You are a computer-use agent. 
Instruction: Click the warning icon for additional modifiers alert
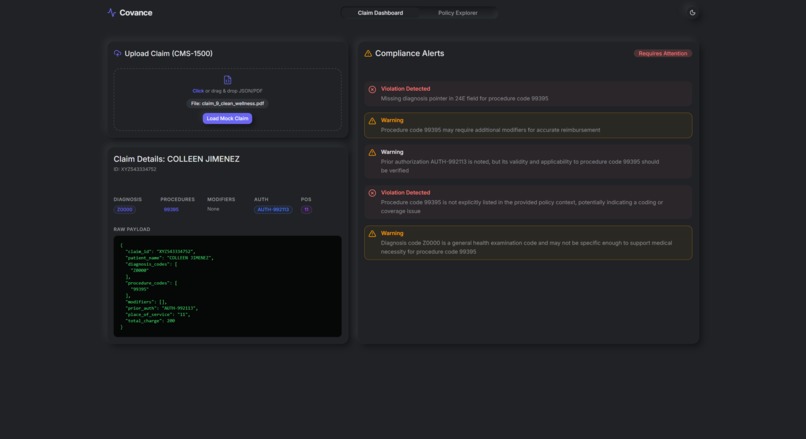[372, 121]
